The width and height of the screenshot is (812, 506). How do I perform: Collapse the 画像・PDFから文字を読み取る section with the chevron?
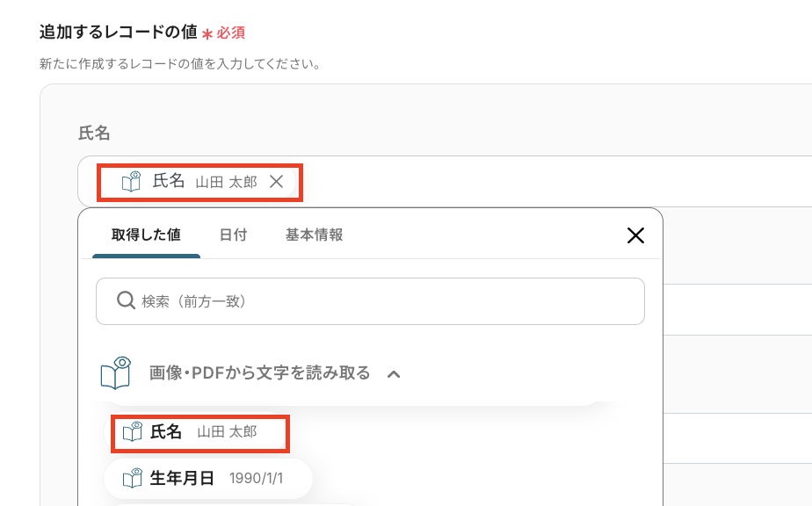pyautogui.click(x=394, y=374)
